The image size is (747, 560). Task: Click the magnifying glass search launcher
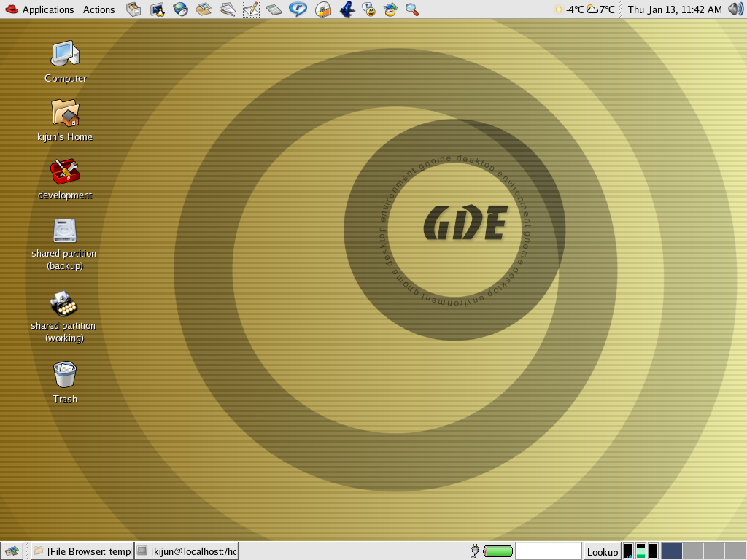point(412,9)
